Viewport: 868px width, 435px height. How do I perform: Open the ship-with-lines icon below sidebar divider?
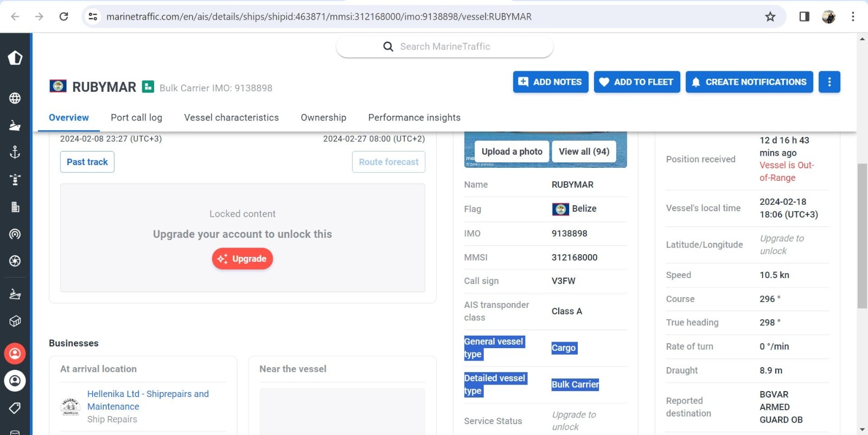pos(15,294)
